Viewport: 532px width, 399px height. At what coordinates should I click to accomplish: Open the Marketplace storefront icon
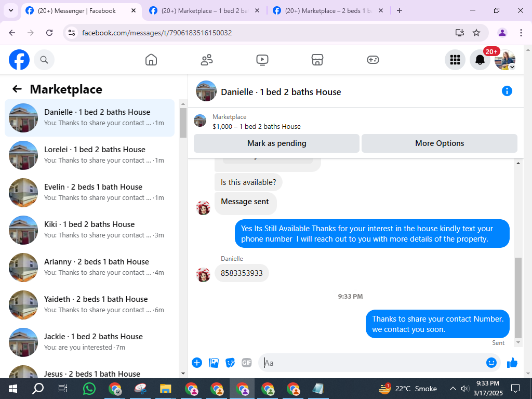click(317, 60)
